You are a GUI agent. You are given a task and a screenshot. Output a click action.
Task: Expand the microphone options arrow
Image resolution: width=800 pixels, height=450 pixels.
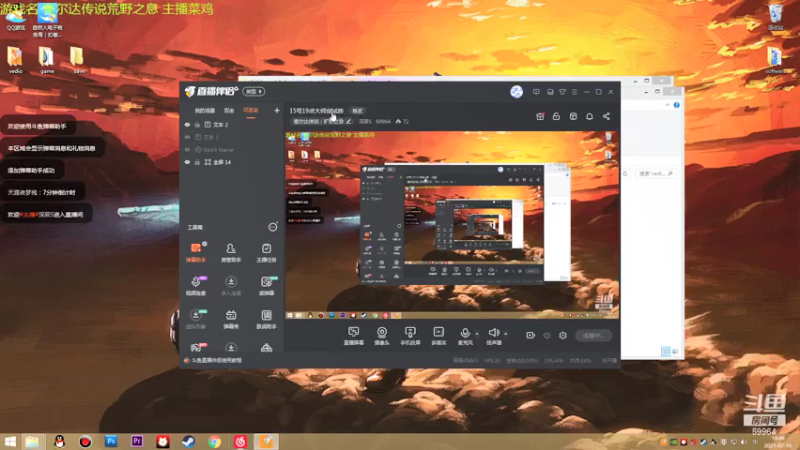(x=477, y=334)
